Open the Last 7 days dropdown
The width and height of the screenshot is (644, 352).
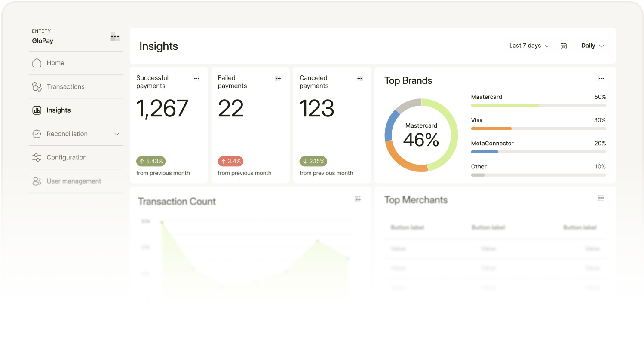pyautogui.click(x=529, y=46)
